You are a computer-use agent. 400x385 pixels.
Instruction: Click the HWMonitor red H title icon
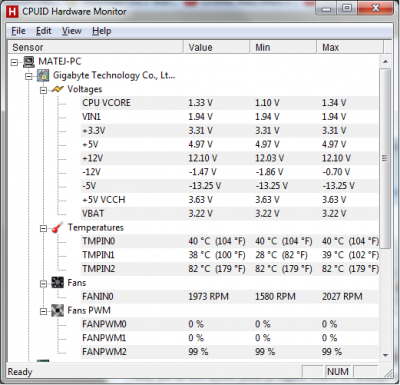[x=12, y=11]
